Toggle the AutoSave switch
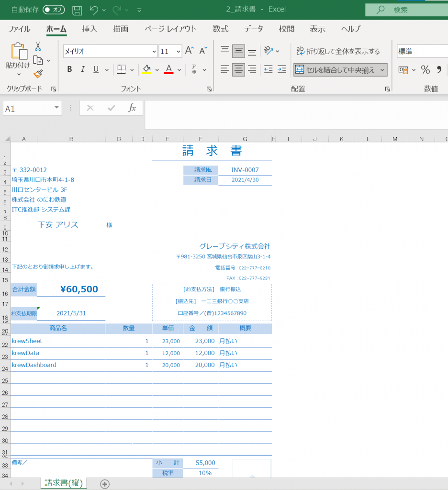Viewport: 448px width, 490px height. click(54, 10)
